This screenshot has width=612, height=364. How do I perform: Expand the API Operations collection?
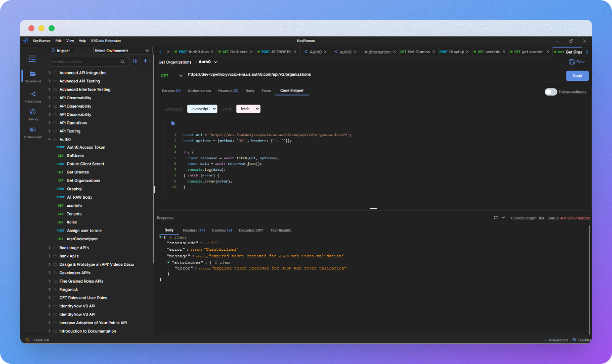click(x=50, y=123)
